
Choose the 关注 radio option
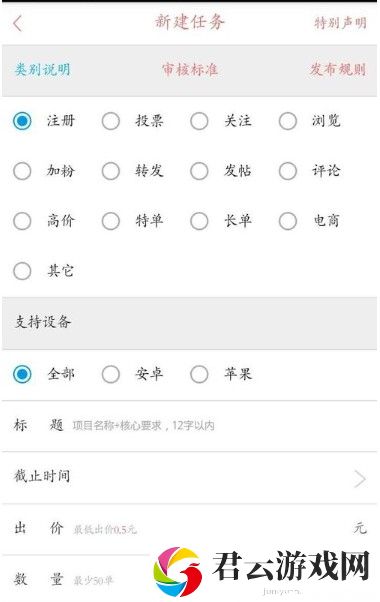click(x=199, y=121)
